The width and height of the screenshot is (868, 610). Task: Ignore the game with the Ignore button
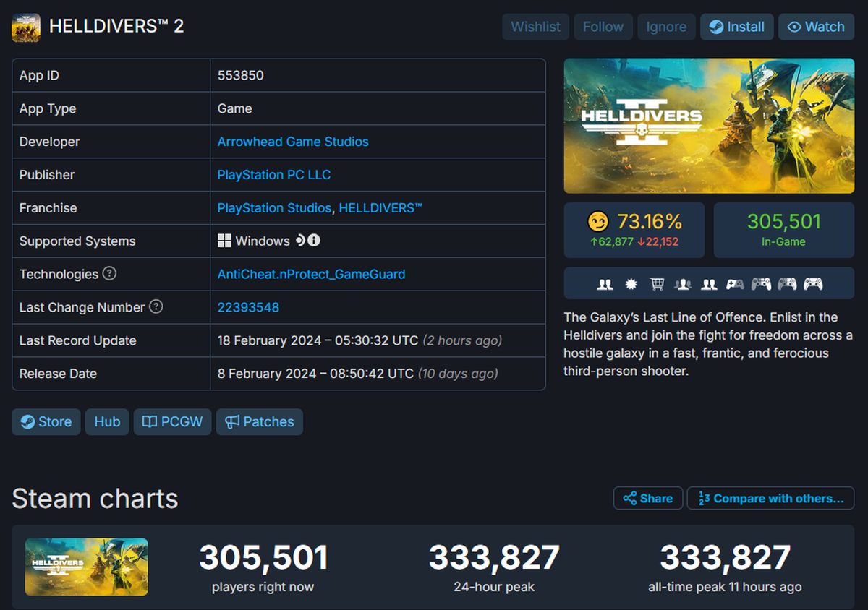pyautogui.click(x=666, y=27)
